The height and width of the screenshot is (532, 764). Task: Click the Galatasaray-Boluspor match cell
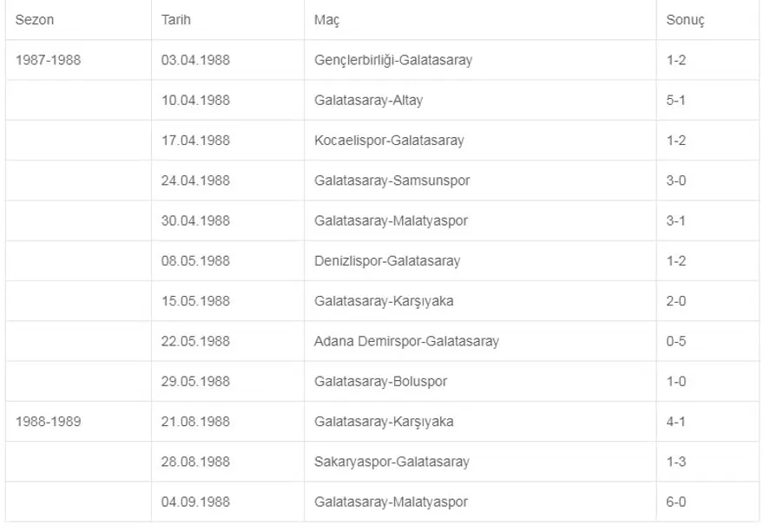381,381
